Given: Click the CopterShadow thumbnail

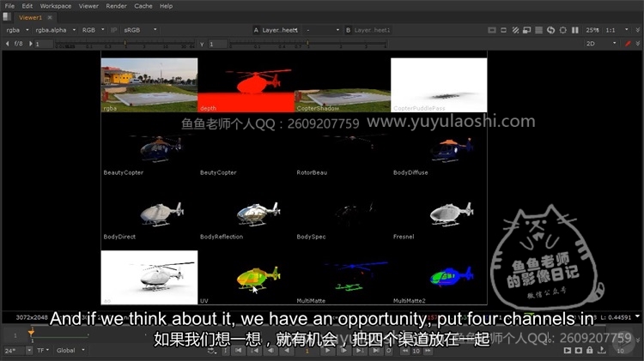Looking at the screenshot, I should (343, 100).
